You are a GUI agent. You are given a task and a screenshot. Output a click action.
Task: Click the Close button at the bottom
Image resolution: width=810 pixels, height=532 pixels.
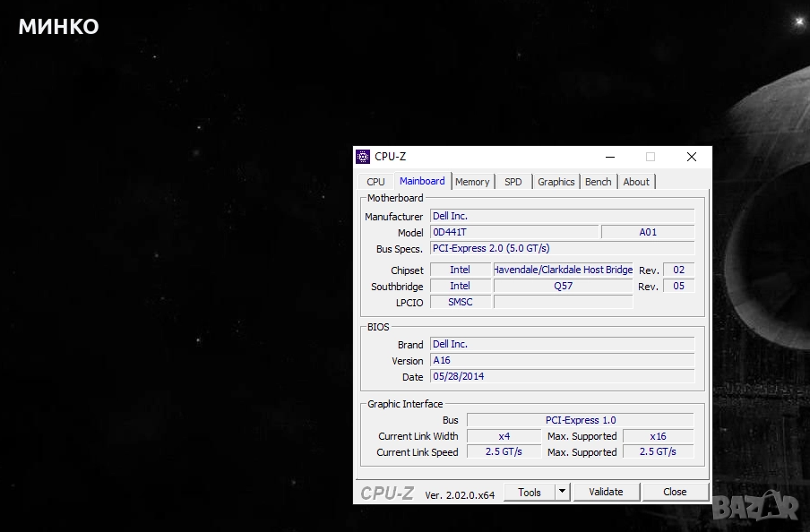(x=675, y=492)
